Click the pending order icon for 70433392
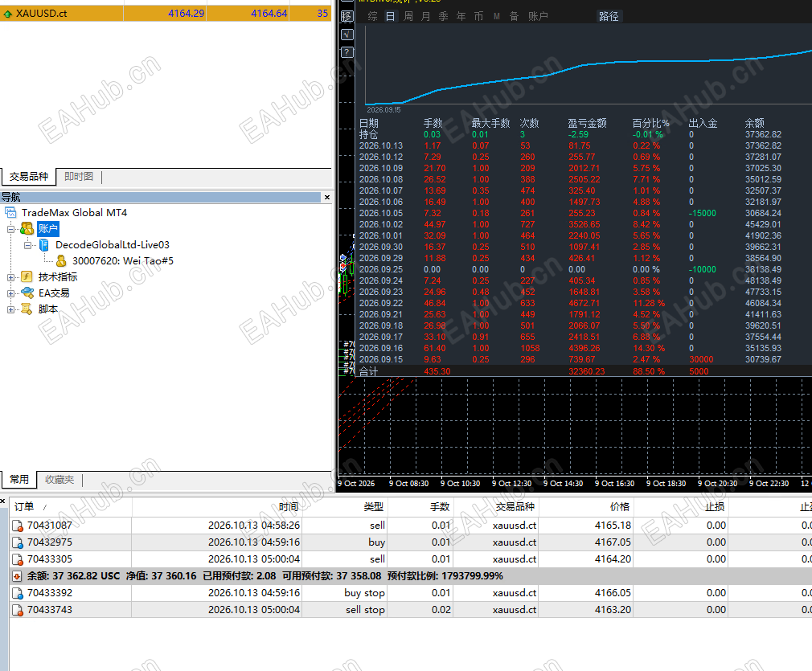 tap(18, 593)
